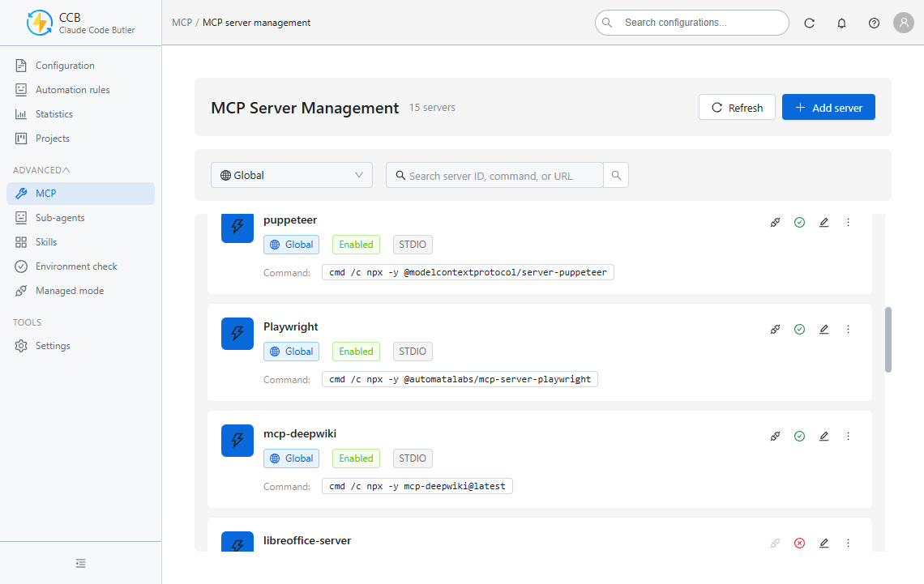924x584 pixels.
Task: Open Settings under TOOLS
Action: click(x=81, y=346)
